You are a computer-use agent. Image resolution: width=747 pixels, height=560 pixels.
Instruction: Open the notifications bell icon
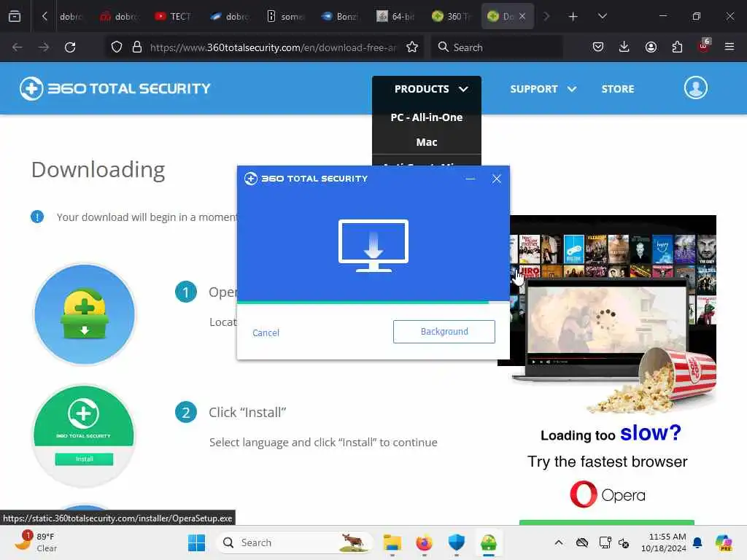tap(697, 542)
